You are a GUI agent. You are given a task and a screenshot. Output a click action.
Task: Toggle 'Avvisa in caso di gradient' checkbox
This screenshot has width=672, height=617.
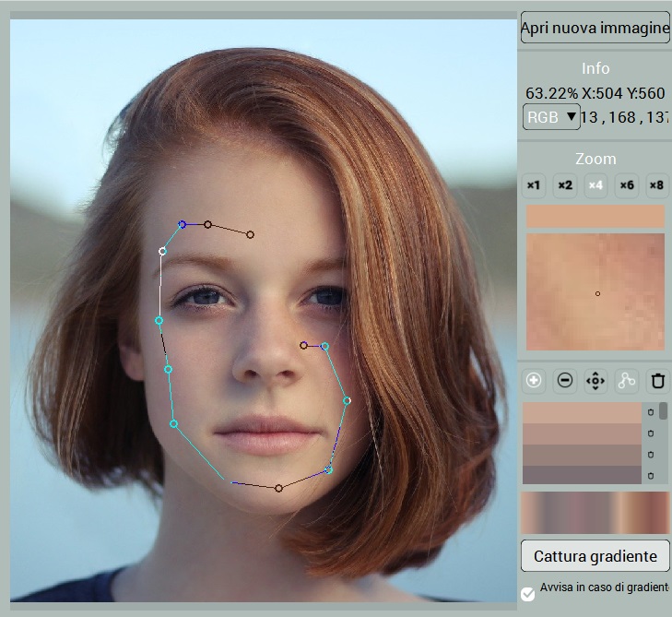click(527, 594)
